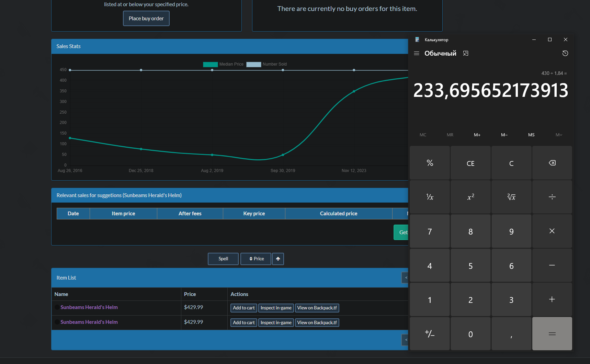Click the Spell filter button
The image size is (590, 364).
pos(223,259)
